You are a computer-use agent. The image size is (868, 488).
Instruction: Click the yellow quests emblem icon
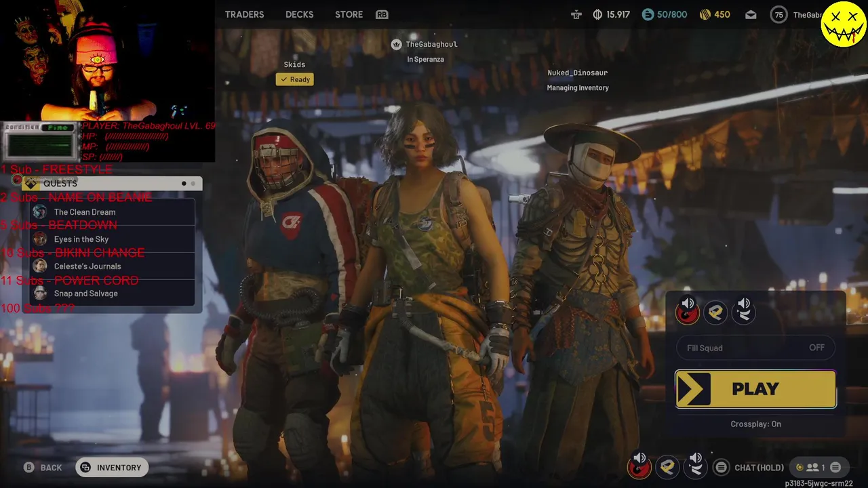pos(31,184)
